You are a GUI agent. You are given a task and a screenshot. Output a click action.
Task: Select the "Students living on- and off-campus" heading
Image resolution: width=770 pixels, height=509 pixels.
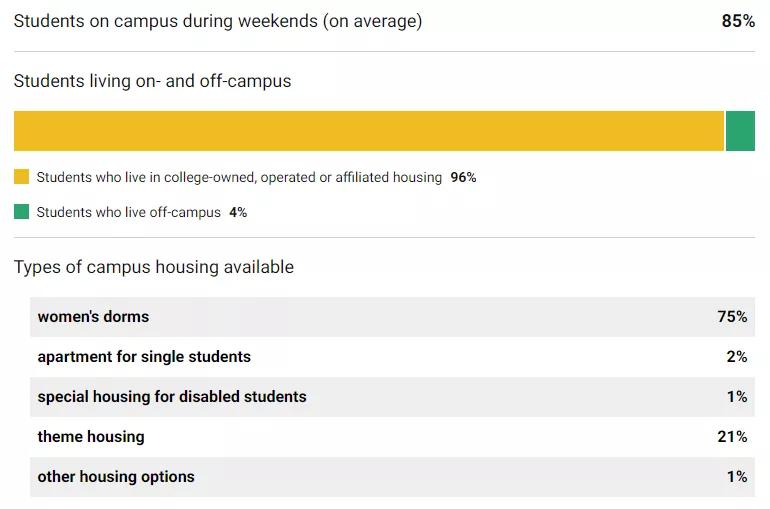click(152, 81)
